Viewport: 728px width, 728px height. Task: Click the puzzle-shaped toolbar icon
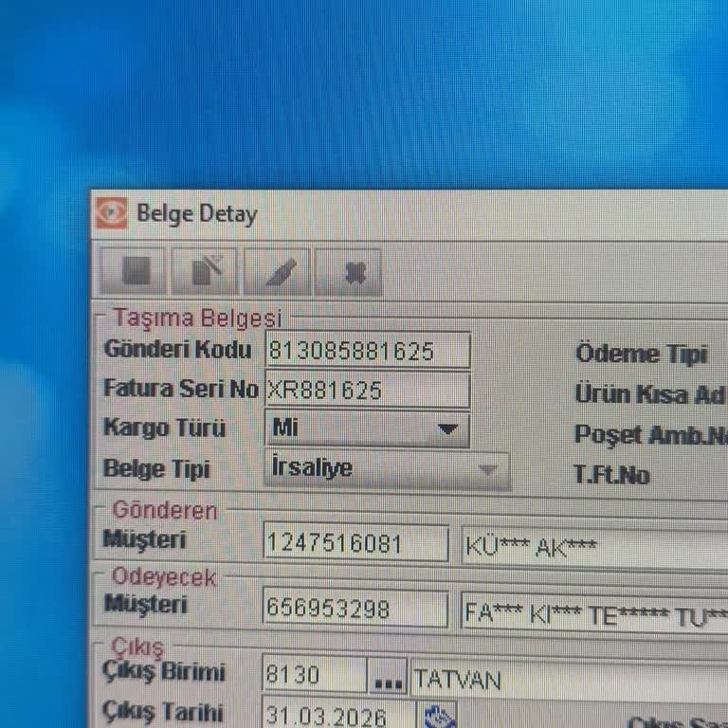[x=348, y=272]
